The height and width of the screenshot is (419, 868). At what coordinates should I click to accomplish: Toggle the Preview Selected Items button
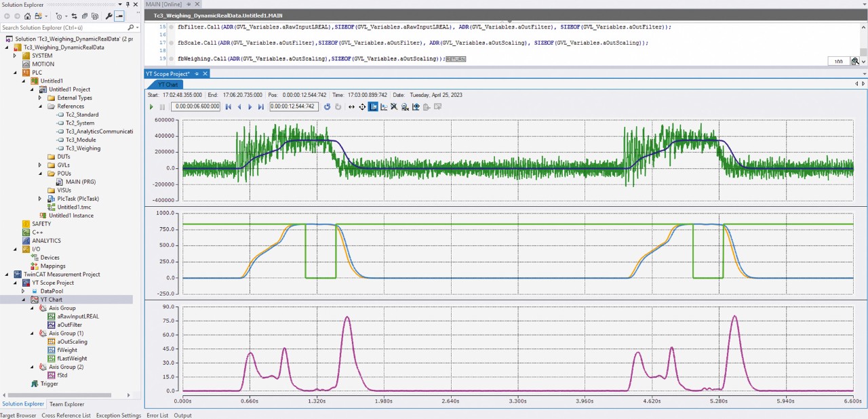tap(119, 16)
